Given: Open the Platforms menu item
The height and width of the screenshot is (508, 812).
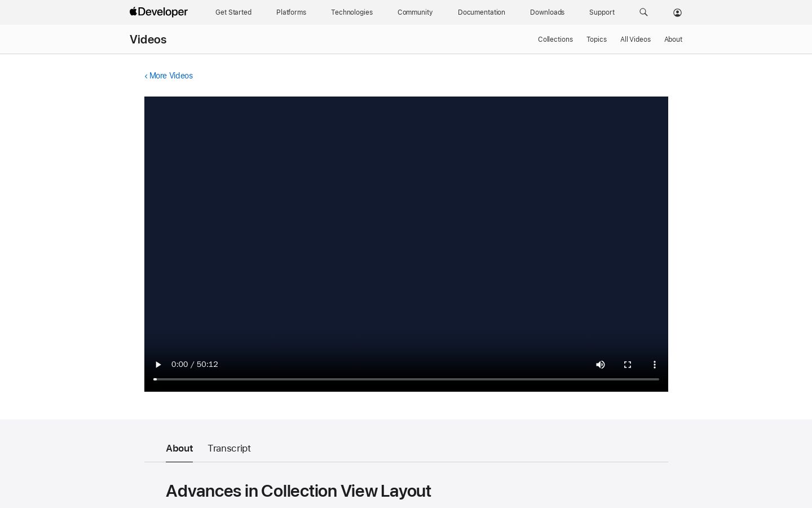Looking at the screenshot, I should pyautogui.click(x=291, y=12).
